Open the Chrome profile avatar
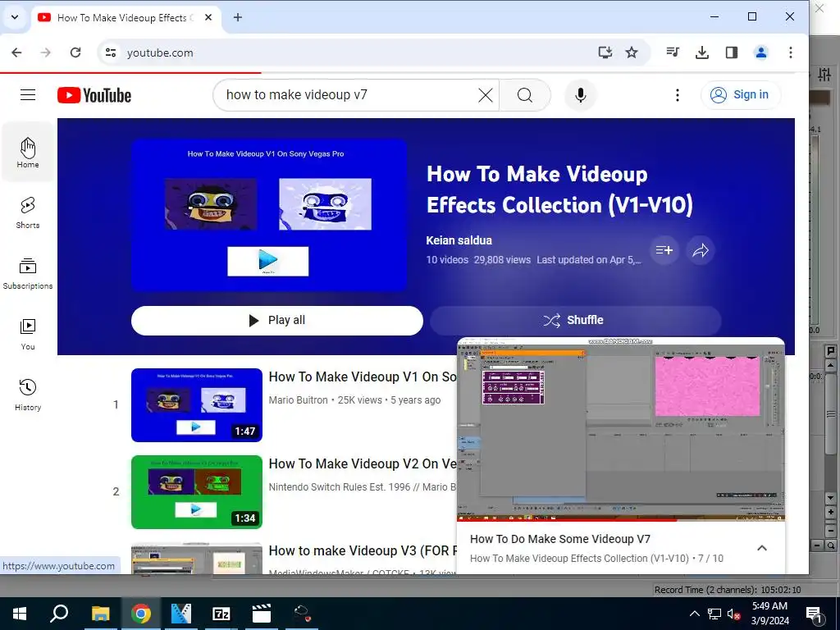The image size is (840, 630). (x=760, y=52)
